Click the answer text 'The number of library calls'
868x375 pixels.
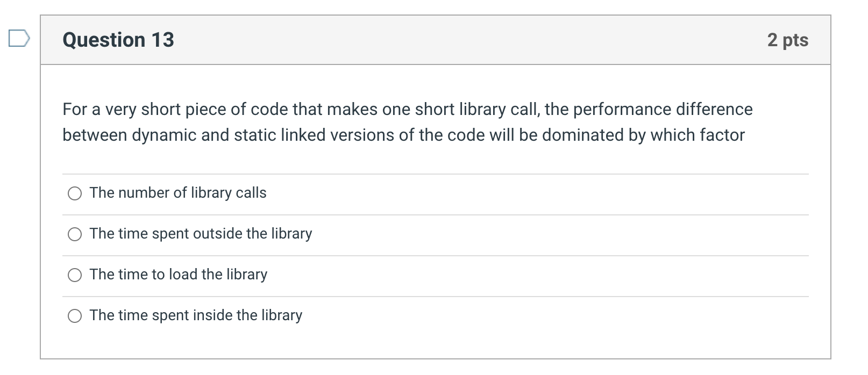click(x=178, y=193)
